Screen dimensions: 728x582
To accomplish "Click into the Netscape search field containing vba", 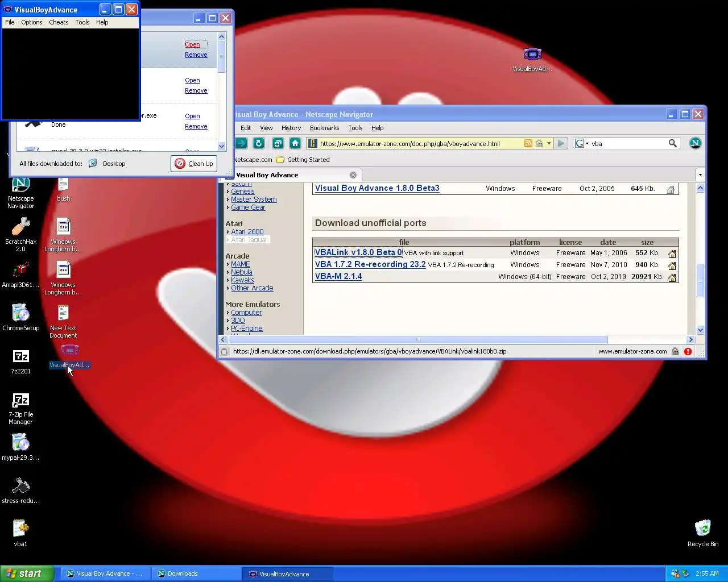I will pyautogui.click(x=628, y=143).
